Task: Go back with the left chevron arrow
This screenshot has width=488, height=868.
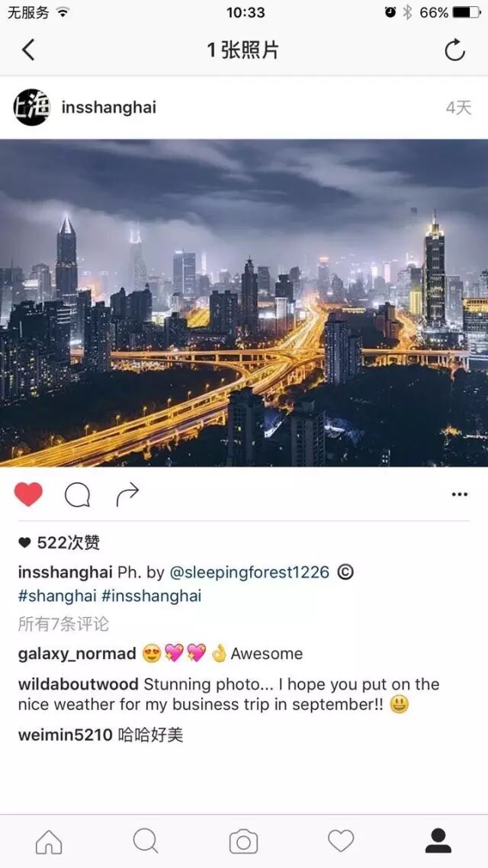Action: click(x=28, y=50)
